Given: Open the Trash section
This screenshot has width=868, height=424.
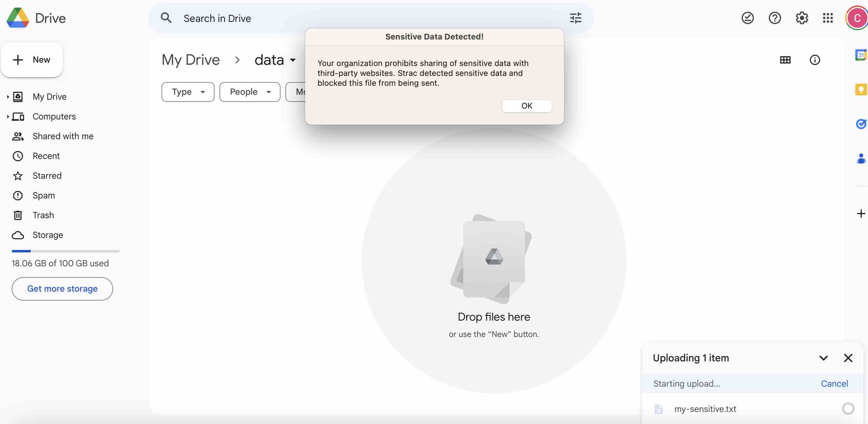Looking at the screenshot, I should tap(43, 215).
